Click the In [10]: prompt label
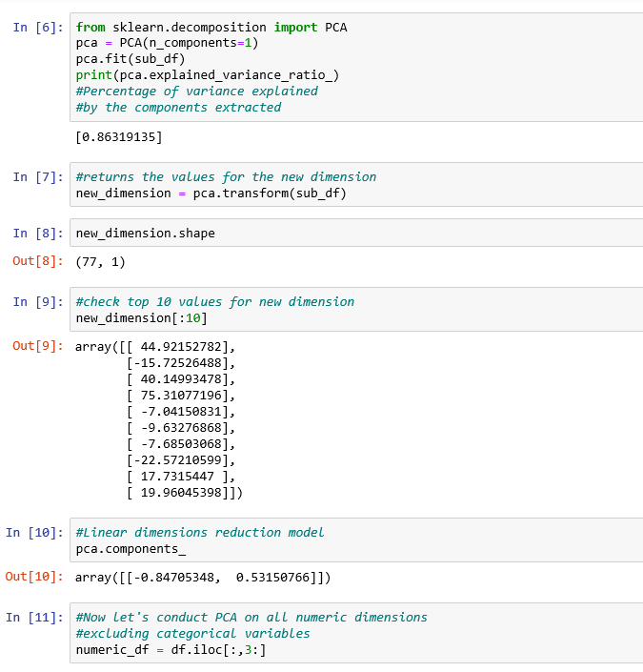643x672 pixels. pyautogui.click(x=34, y=533)
